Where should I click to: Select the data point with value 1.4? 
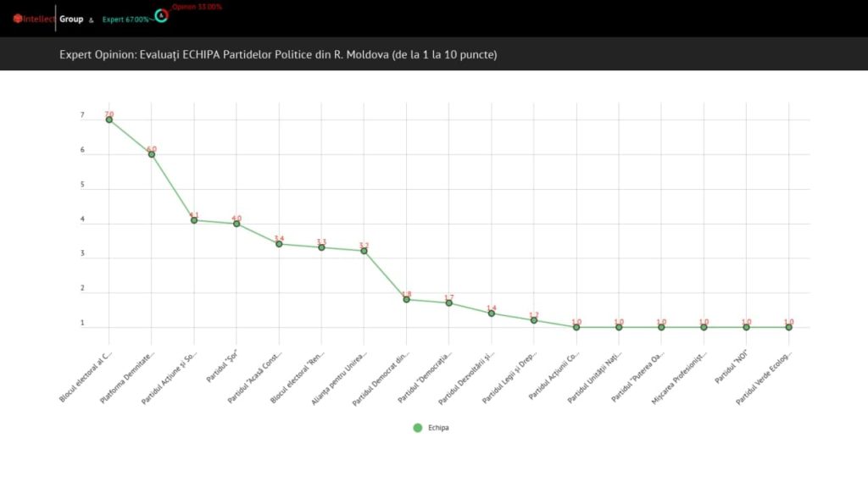(x=492, y=313)
